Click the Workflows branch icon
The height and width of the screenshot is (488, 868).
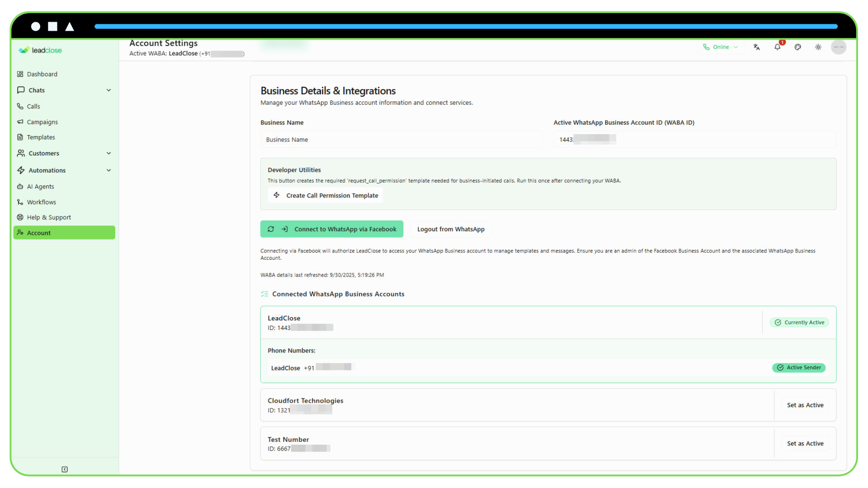20,202
